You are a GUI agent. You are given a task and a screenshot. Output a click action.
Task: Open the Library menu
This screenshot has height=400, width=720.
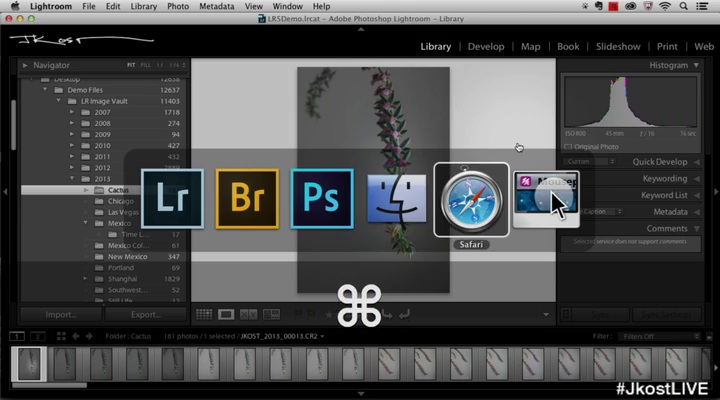[143, 6]
